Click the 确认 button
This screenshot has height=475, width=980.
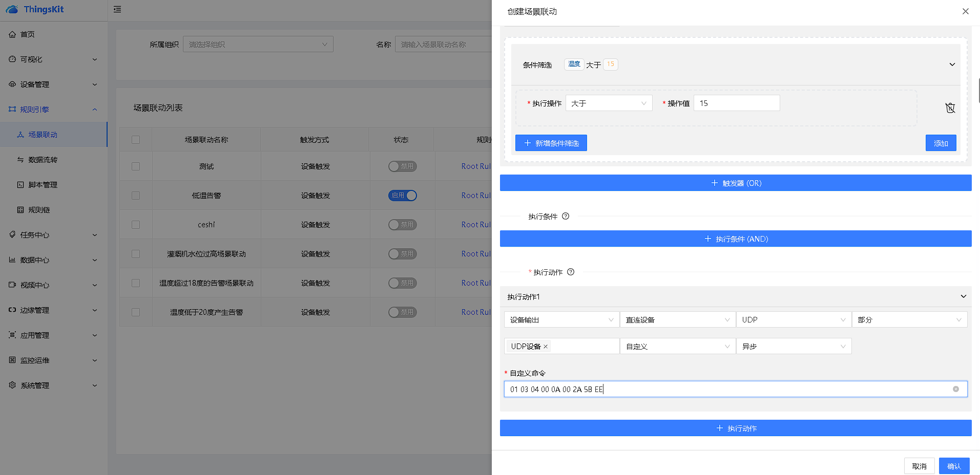[954, 466]
